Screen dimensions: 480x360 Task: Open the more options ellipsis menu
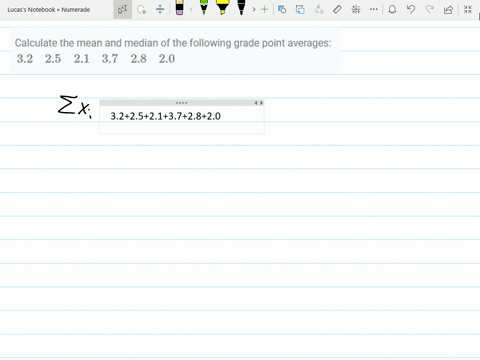pos(374,9)
